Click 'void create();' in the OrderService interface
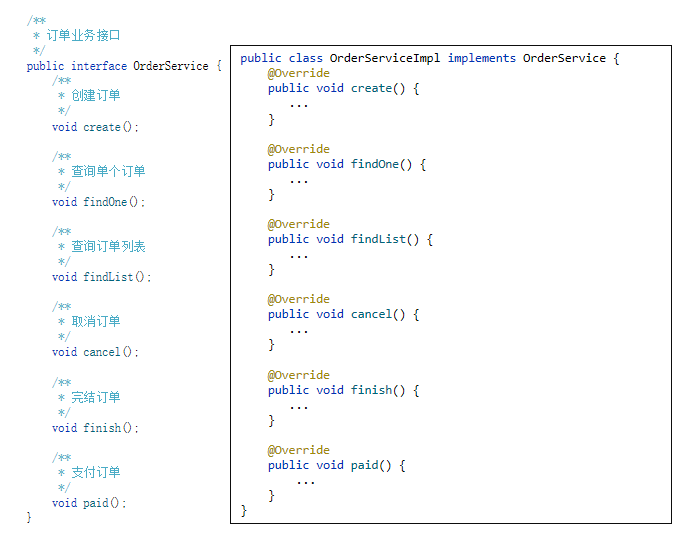 tap(96, 127)
